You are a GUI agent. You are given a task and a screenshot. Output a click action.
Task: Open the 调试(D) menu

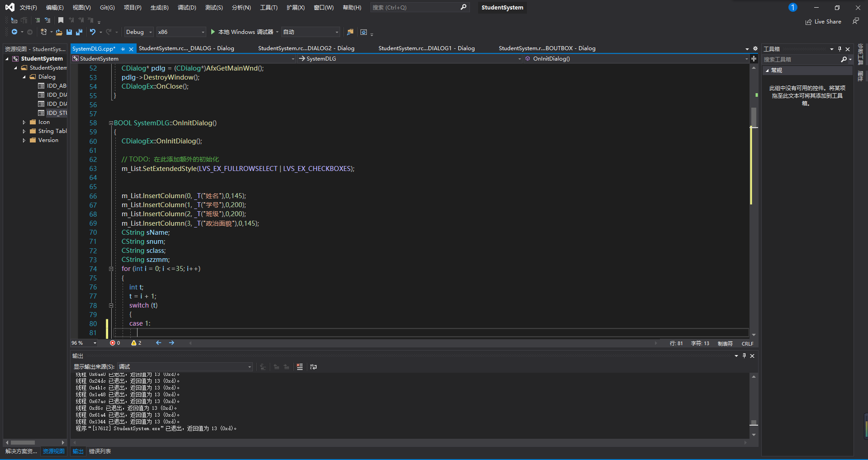pyautogui.click(x=187, y=8)
